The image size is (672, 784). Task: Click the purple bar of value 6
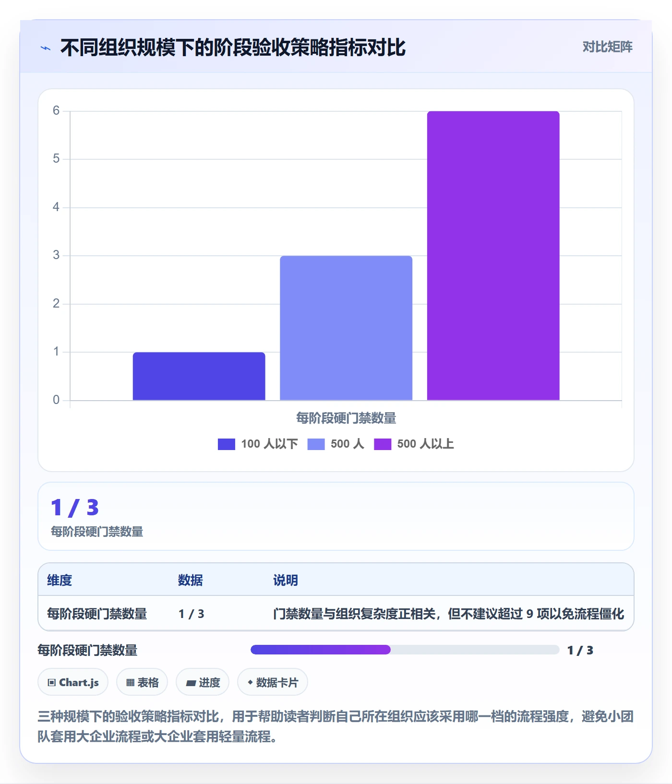[x=493, y=256]
